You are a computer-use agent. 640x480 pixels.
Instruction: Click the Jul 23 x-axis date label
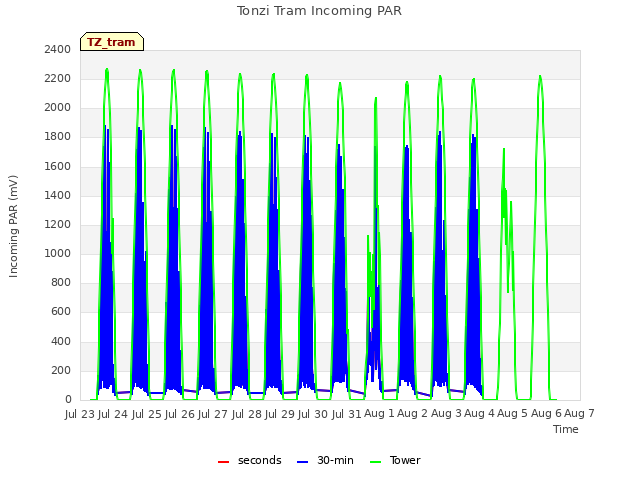[x=80, y=414]
